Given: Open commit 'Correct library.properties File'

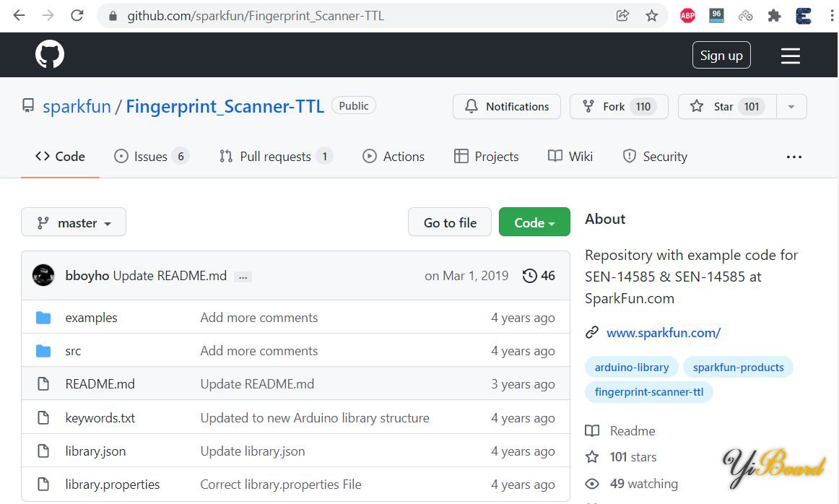Looking at the screenshot, I should tap(281, 485).
